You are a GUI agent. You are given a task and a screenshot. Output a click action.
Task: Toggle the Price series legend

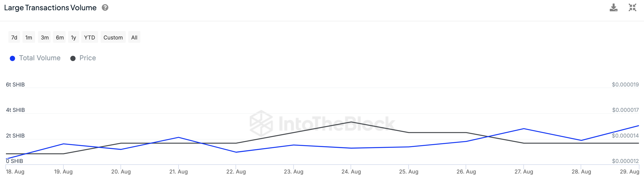[x=88, y=58]
